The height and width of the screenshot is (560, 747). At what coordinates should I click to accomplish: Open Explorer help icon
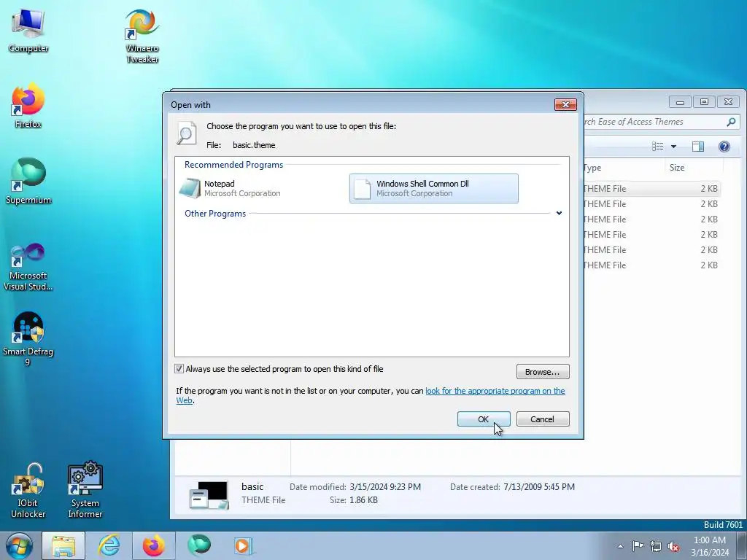724,147
